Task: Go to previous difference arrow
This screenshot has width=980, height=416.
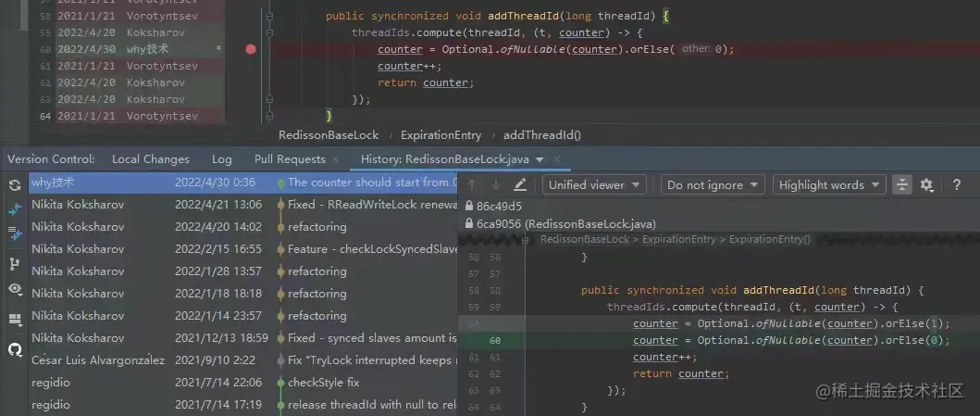Action: tap(472, 184)
